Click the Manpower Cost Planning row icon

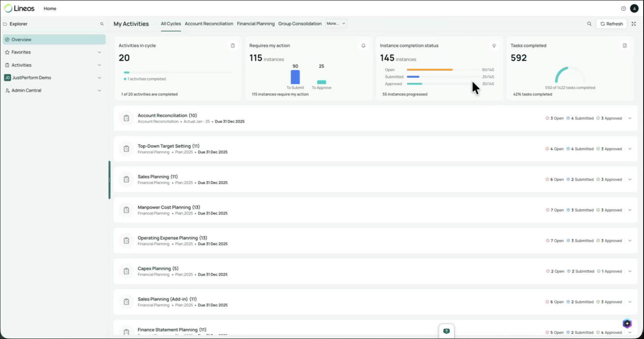point(126,210)
